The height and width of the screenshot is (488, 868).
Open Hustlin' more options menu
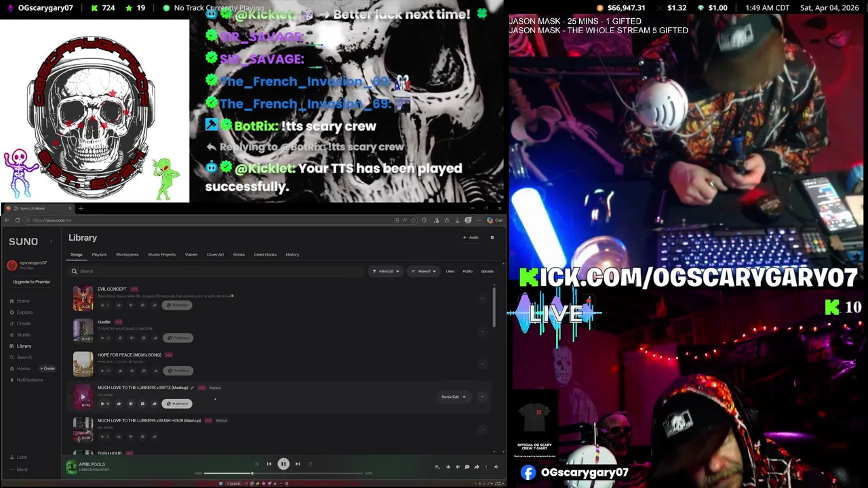tap(482, 331)
